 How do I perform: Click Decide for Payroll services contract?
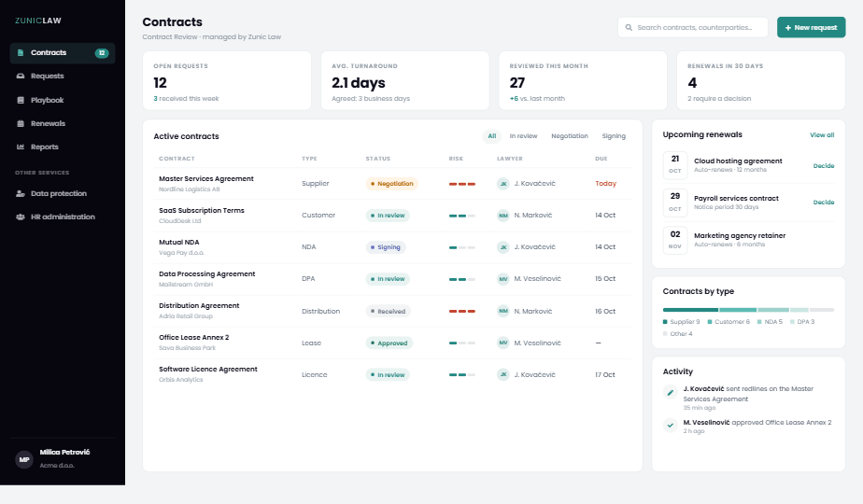pos(824,202)
